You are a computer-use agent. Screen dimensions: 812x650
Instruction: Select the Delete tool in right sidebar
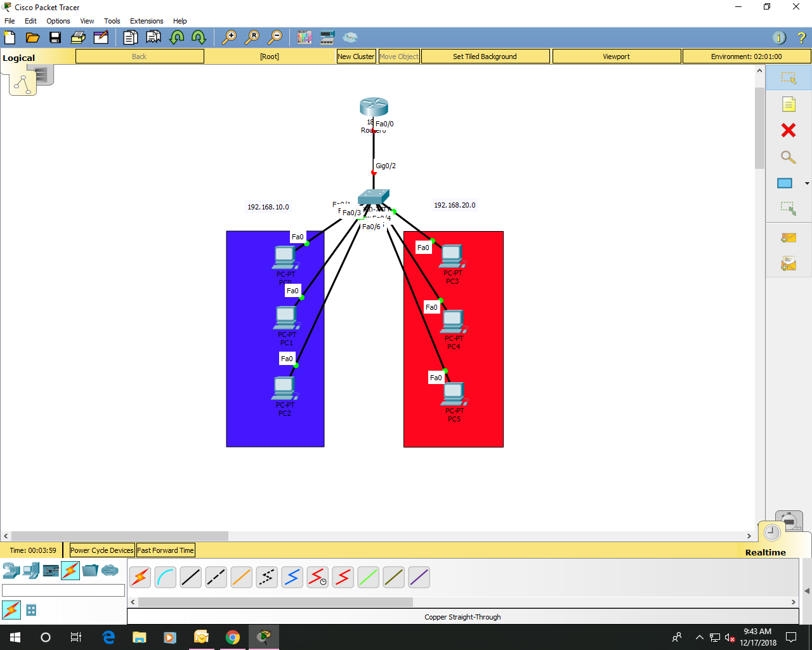788,130
